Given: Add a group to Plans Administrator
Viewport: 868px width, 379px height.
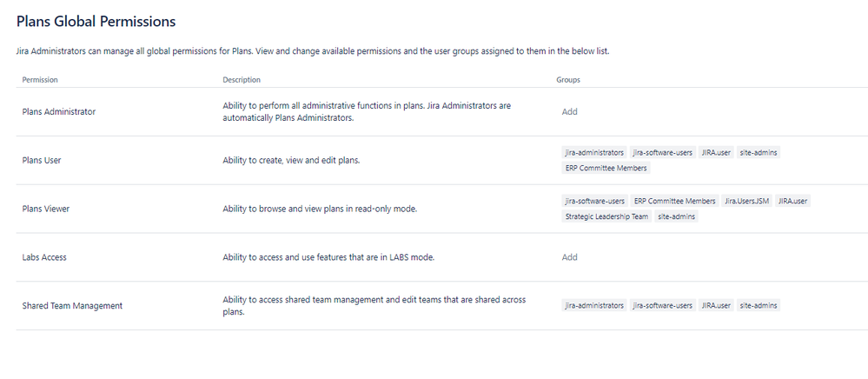Looking at the screenshot, I should [x=569, y=111].
